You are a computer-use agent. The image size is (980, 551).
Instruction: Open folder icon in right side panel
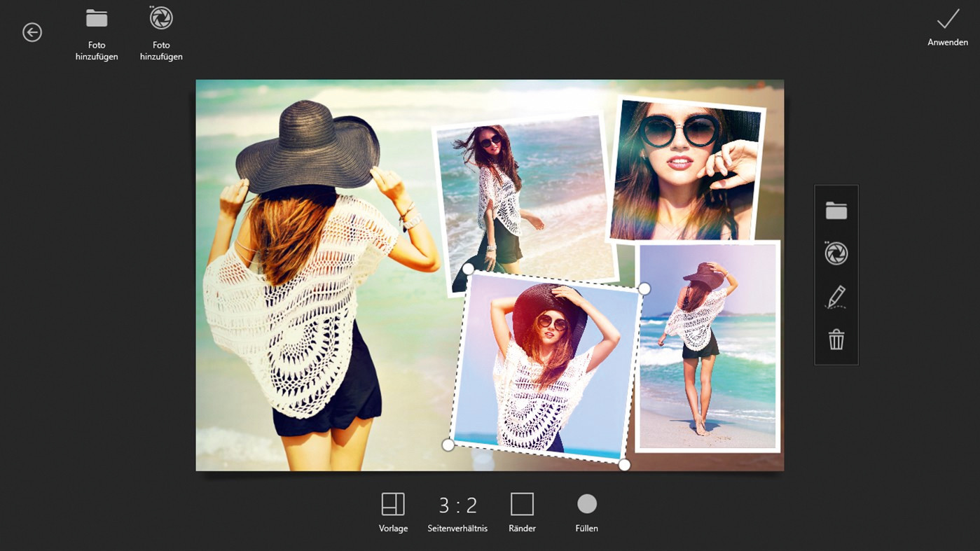click(836, 211)
